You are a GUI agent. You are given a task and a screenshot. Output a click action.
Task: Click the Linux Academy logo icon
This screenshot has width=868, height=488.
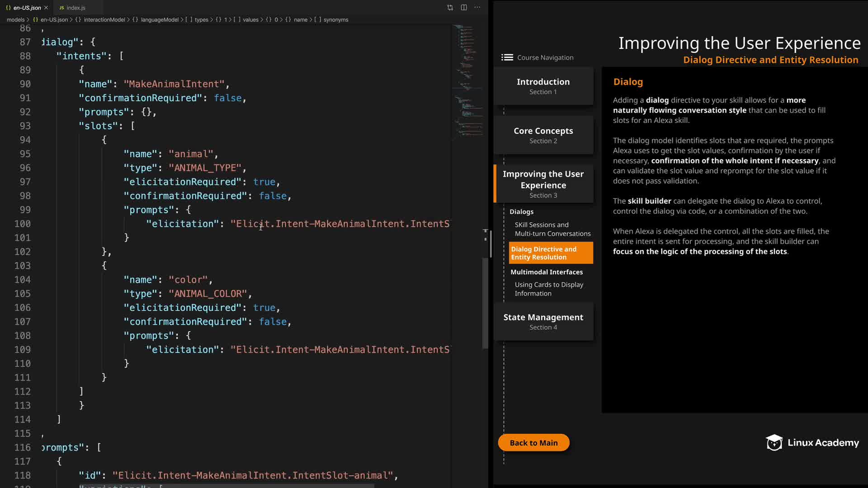pos(774,443)
